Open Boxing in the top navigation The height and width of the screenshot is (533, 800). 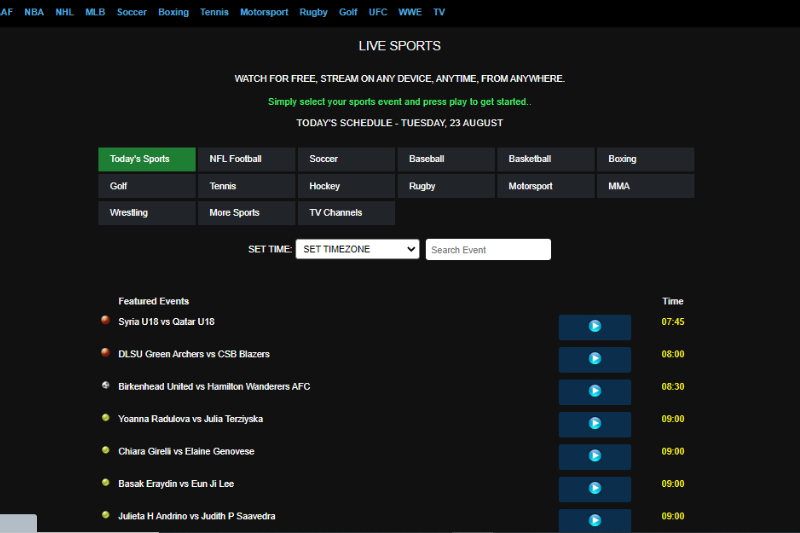173,12
